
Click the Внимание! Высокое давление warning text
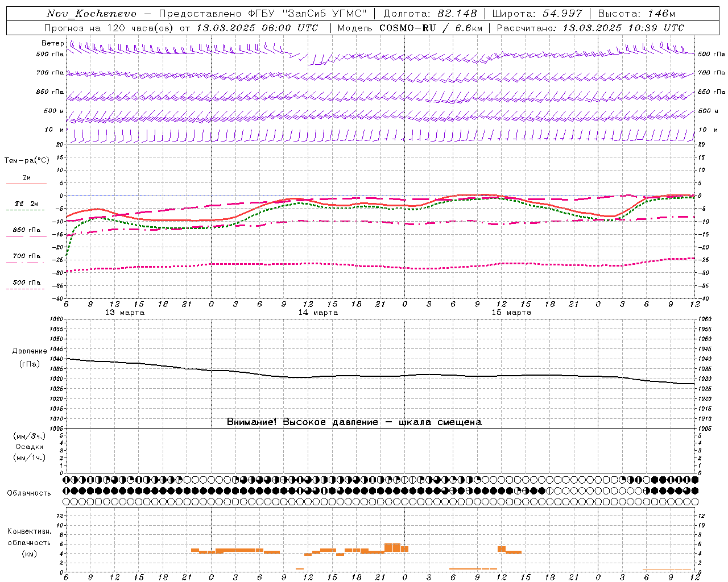[x=354, y=422]
